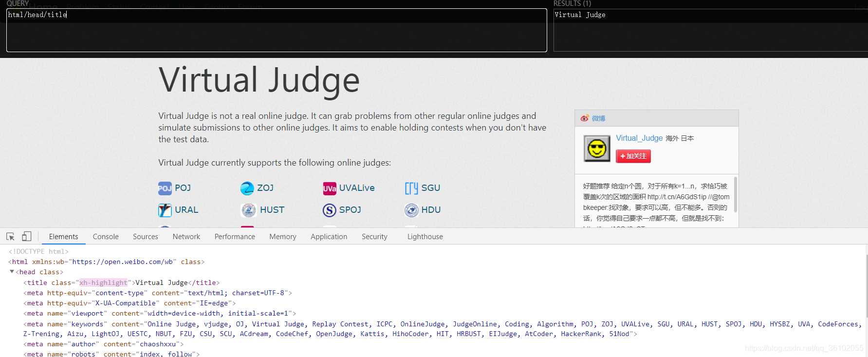868x357 pixels.
Task: Click the SPOJ judge icon
Action: (x=330, y=210)
